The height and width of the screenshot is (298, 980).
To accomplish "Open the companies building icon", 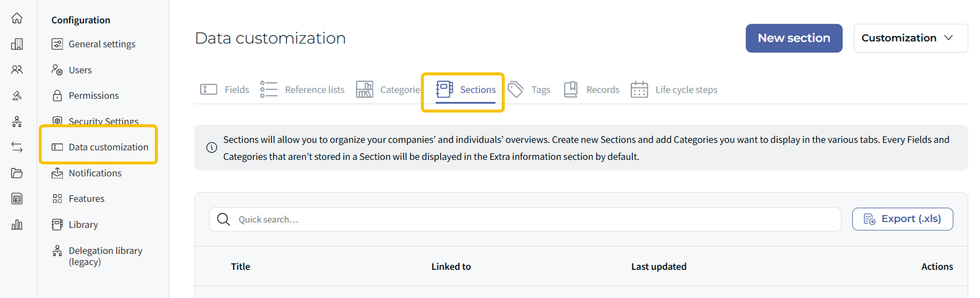I will [x=17, y=44].
